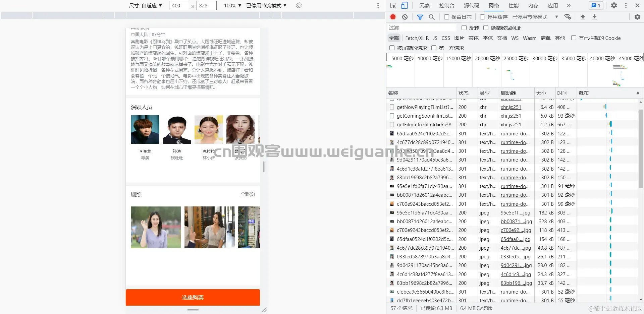Sort requests by the size column
This screenshot has width=644, height=314.
tap(544, 93)
